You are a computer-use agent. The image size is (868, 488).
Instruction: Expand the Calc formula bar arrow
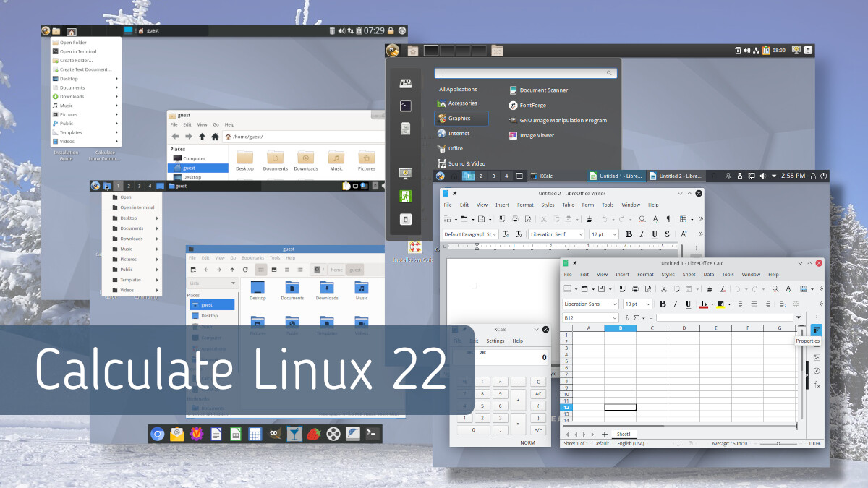(x=799, y=317)
